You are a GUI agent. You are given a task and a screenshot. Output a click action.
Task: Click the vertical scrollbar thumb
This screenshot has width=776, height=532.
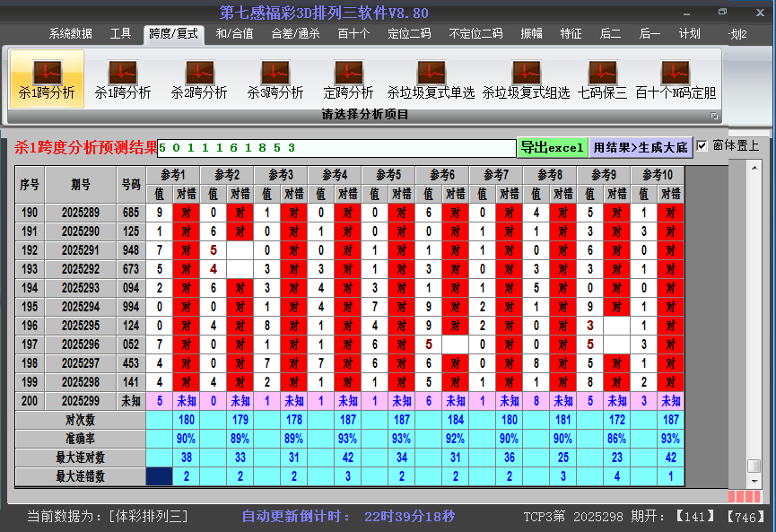pos(754,466)
